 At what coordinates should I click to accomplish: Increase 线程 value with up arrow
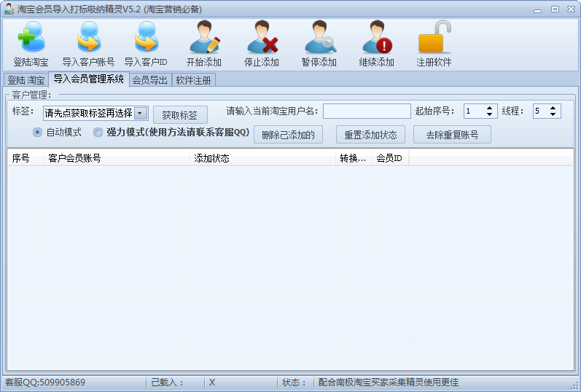click(553, 108)
